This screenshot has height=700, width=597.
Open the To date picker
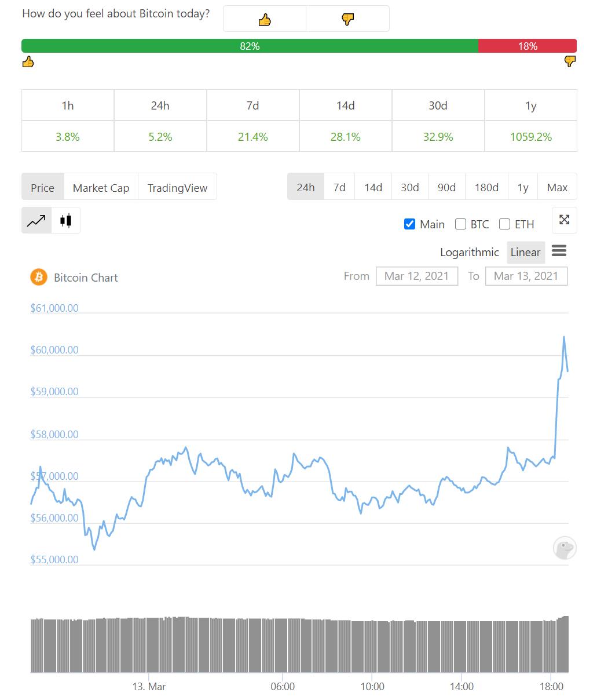(526, 276)
